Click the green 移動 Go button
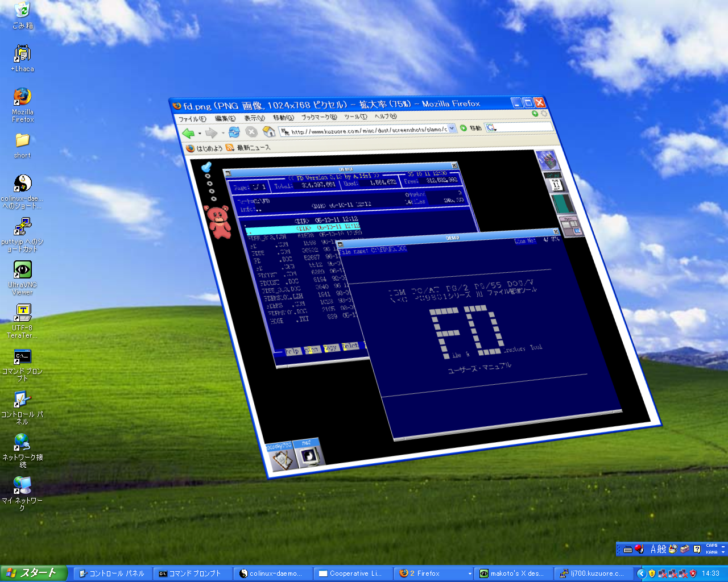728x582 pixels. pyautogui.click(x=470, y=128)
